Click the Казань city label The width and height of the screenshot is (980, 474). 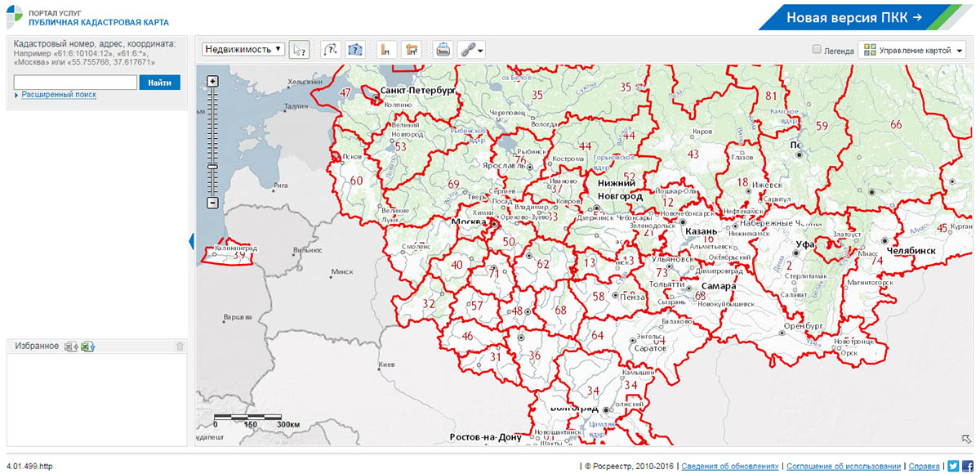click(x=702, y=232)
